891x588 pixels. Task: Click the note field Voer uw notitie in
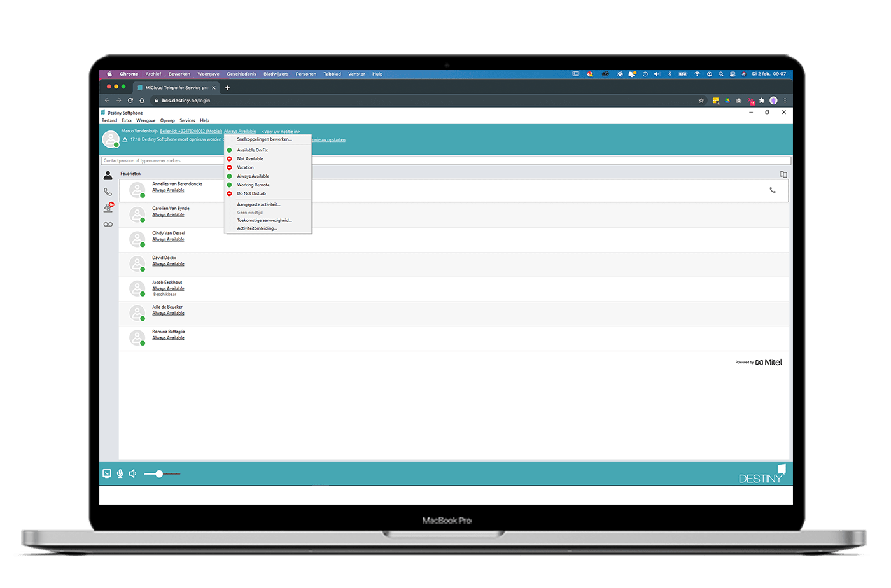click(x=281, y=132)
